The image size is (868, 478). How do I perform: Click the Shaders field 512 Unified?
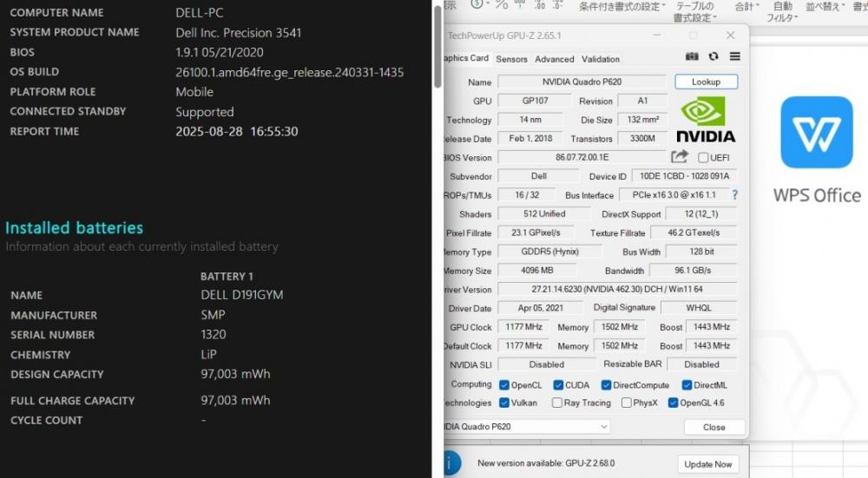544,213
